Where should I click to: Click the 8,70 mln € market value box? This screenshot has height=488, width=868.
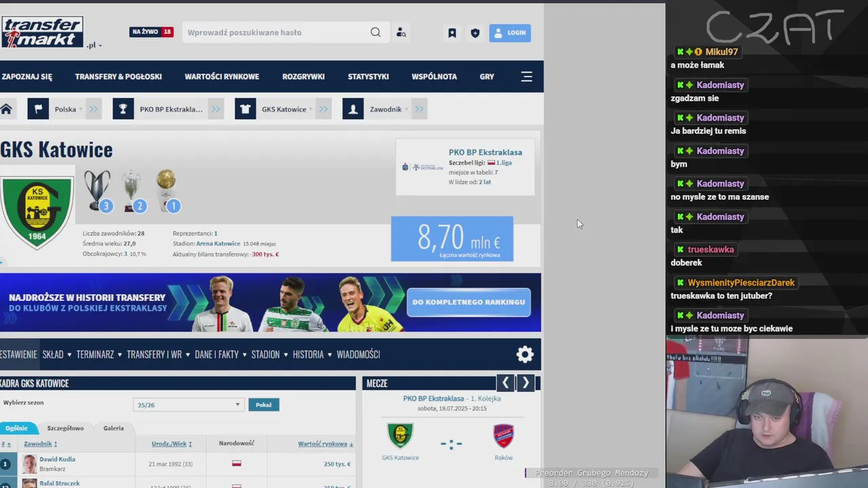(452, 239)
